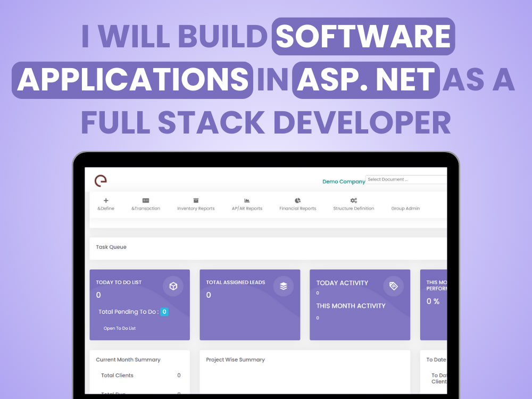This screenshot has width=532, height=399.
Task: Click the TODAY TO DO LIST heading
Action: (x=119, y=282)
